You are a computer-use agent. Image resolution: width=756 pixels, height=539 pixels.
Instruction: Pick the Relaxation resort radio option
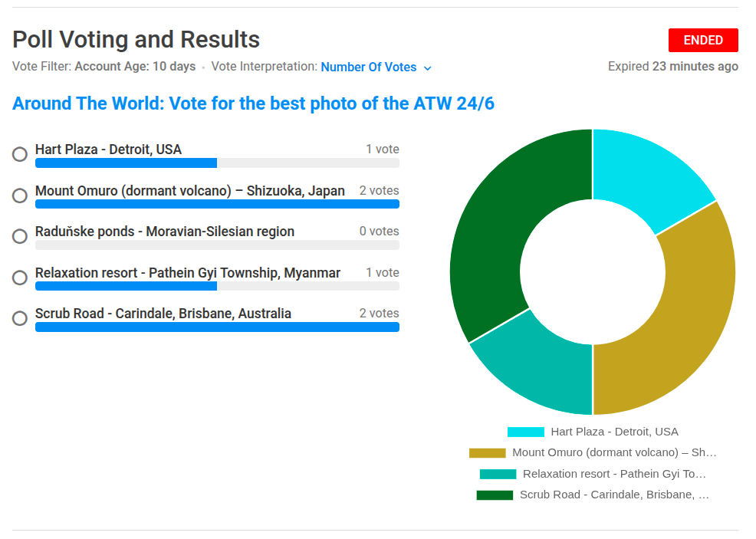20,278
